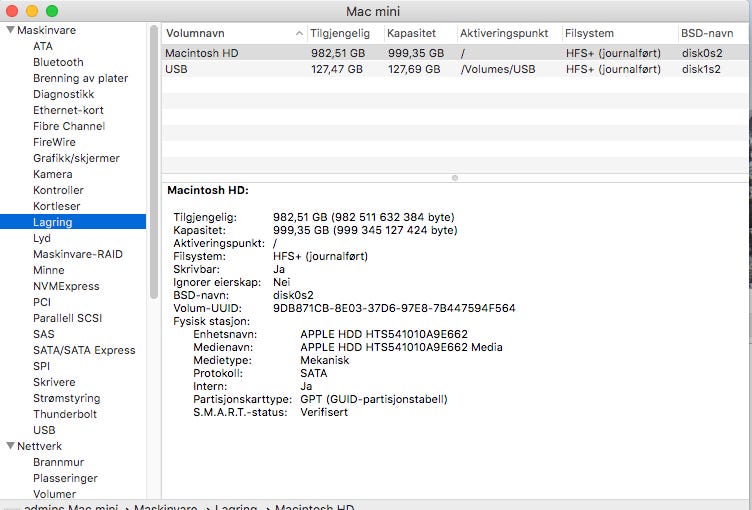
Task: Click the 127,69 GB capacity cell
Action: (x=414, y=69)
